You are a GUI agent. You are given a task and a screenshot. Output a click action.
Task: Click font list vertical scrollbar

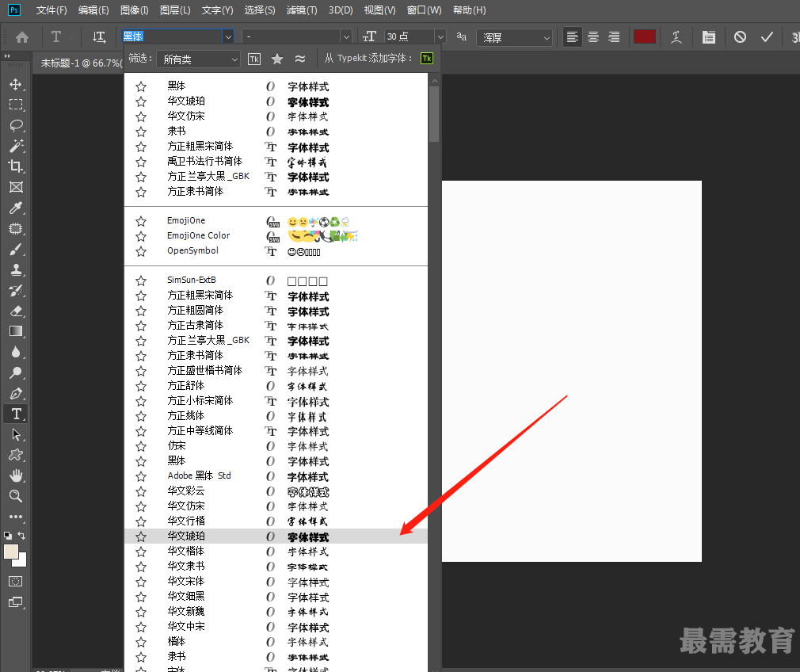click(x=434, y=114)
